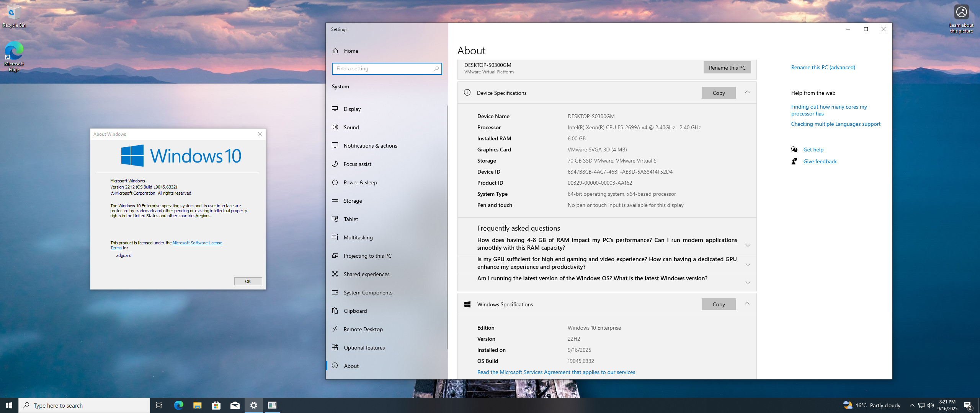980x413 pixels.
Task: Click the OS Build value 19045.6332
Action: (x=581, y=361)
